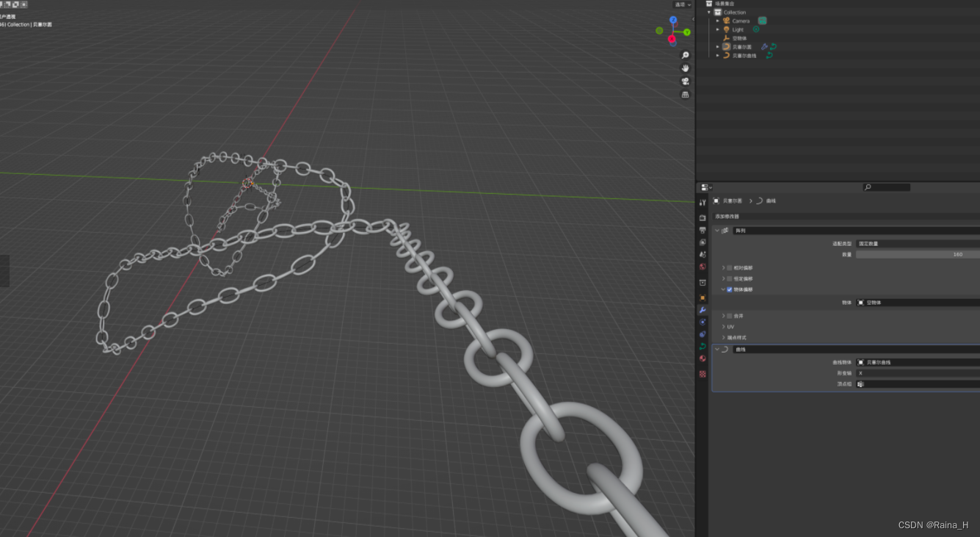Open the properties editor type dropdown
Screen dimensions: 980x537
(x=705, y=187)
